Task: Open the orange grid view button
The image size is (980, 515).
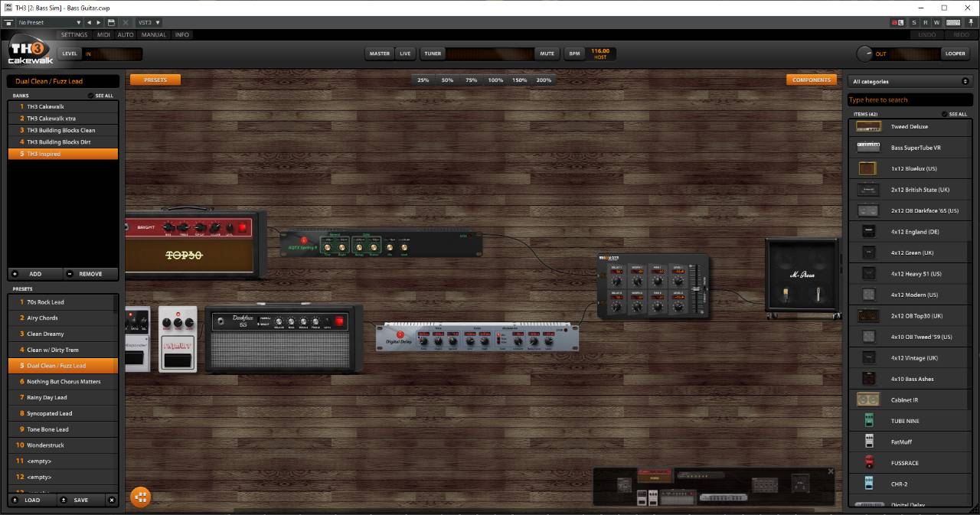Action: pos(140,497)
